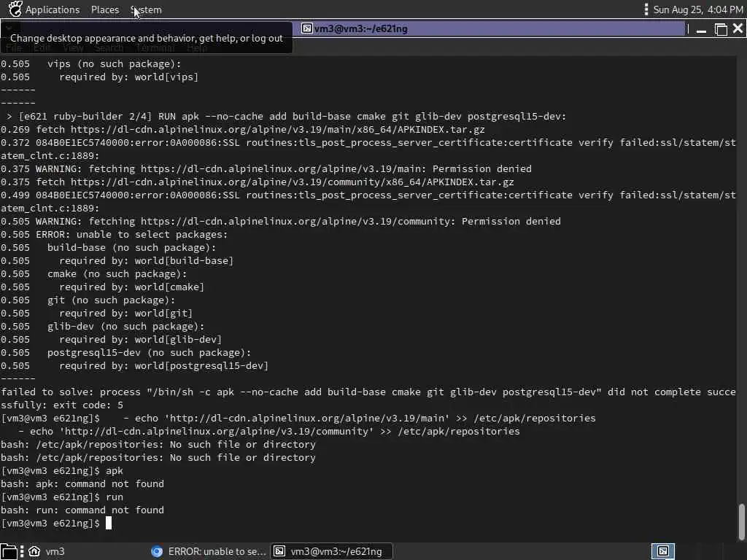The width and height of the screenshot is (747, 560).
Task: Click the '[vm3@vm3 e621ng]$ apk' prompt line
Action: 62,470
